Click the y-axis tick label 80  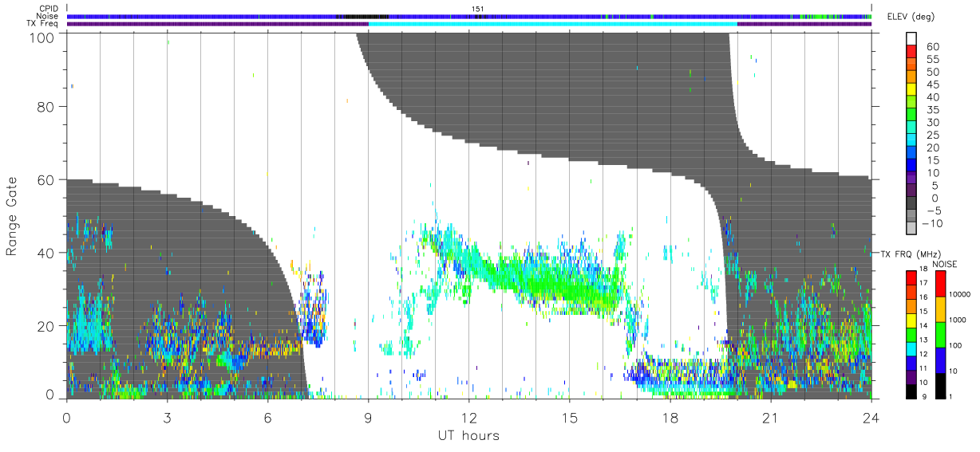47,106
